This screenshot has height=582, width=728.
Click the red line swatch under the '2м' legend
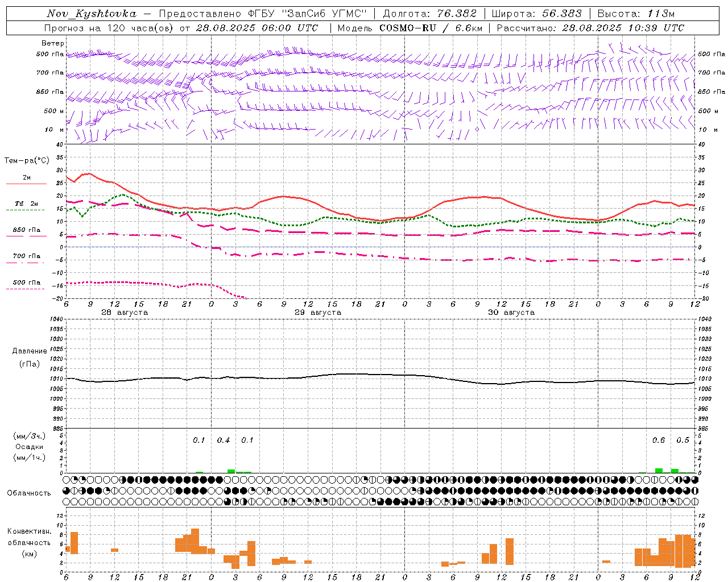coord(26,184)
